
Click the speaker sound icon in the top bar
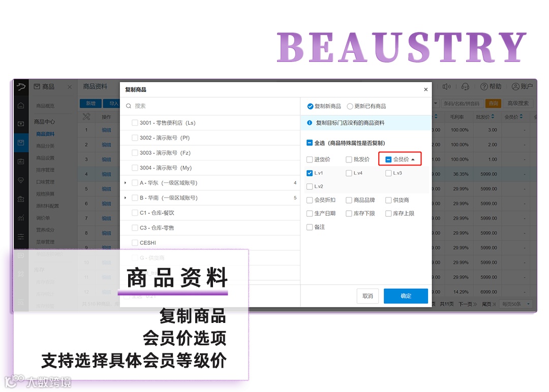tap(446, 86)
